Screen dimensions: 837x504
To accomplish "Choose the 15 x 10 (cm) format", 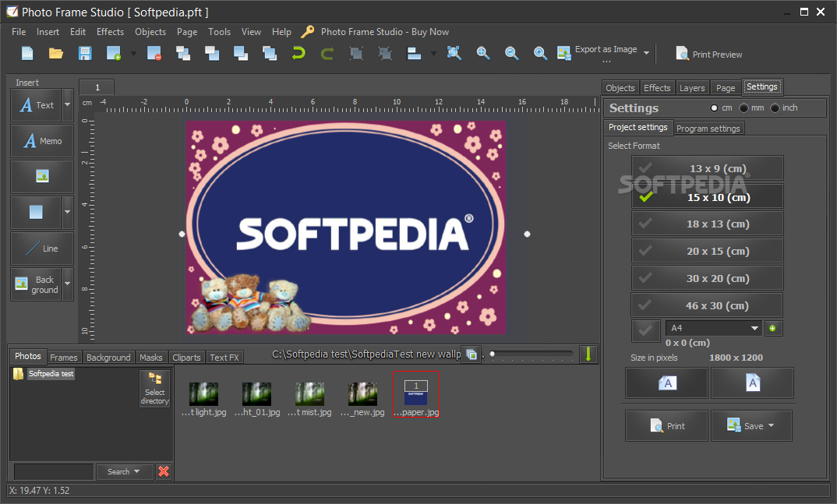I will click(708, 197).
